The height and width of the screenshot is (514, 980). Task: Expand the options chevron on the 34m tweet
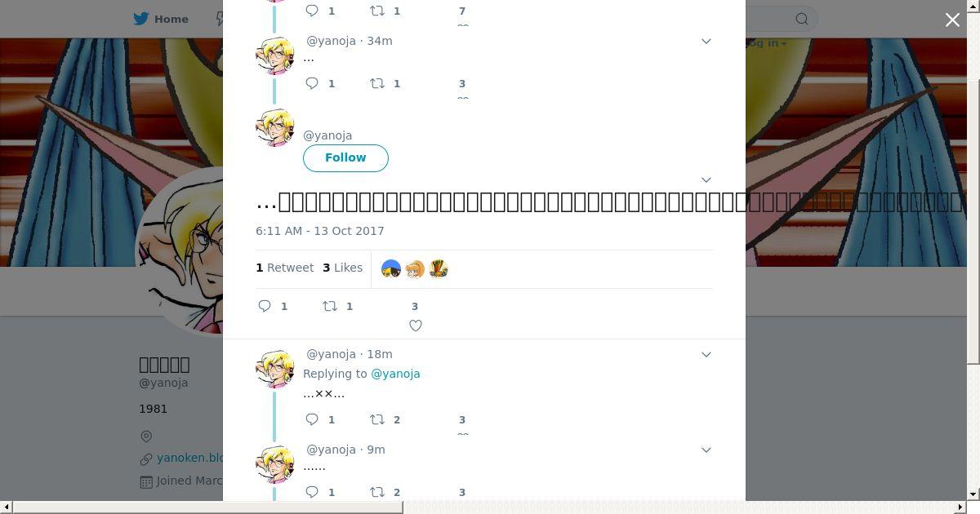pos(706,41)
